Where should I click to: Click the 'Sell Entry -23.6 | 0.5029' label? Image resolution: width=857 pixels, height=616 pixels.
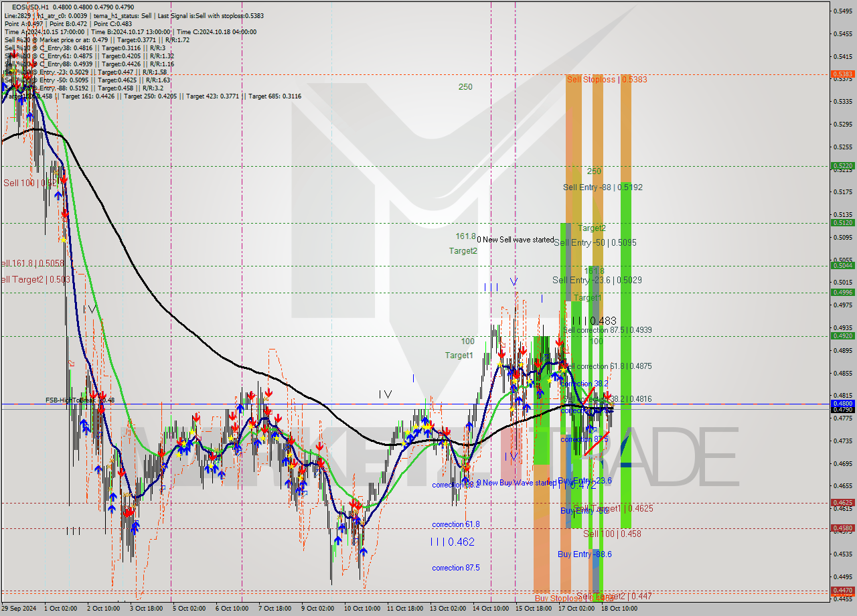[x=597, y=280]
